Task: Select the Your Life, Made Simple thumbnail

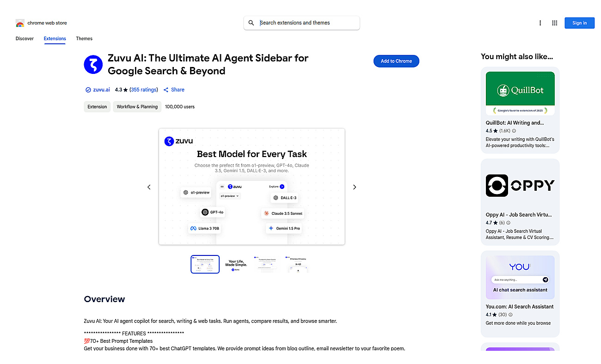Action: pos(236,264)
